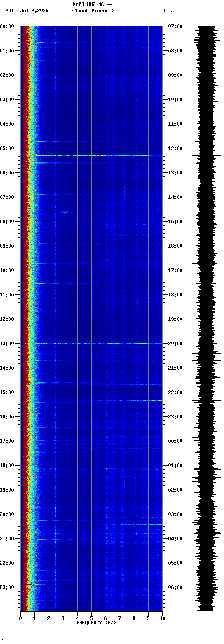The width and height of the screenshot is (224, 644).
Task: Click the red low-frequency band in the spectrogram
Action: click(25, 319)
